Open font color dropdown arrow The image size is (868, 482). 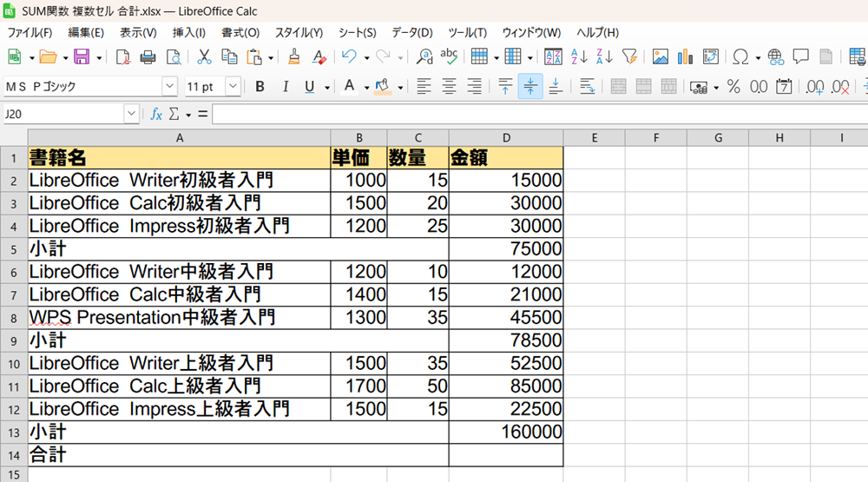[366, 88]
